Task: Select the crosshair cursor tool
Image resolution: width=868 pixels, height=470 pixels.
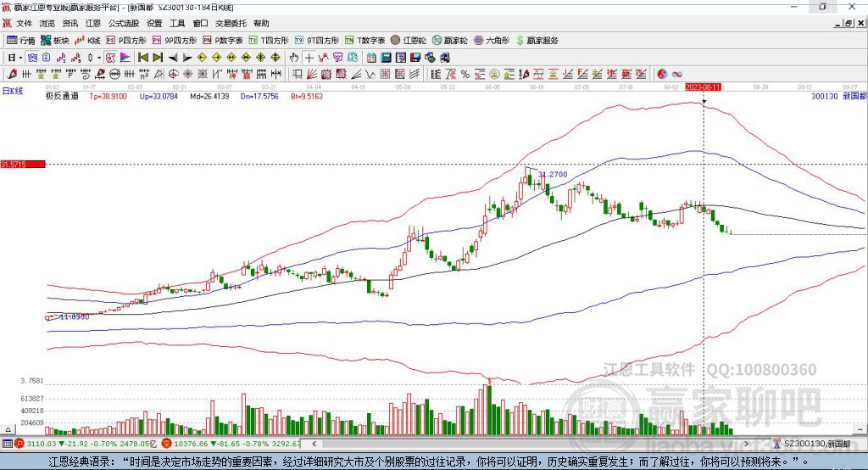Action: 309,58
